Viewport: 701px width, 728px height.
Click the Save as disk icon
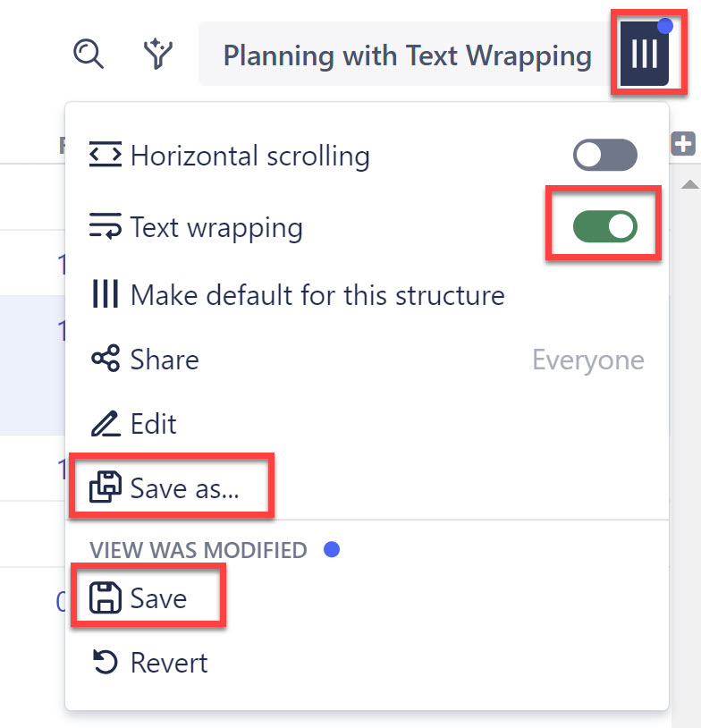pos(105,486)
